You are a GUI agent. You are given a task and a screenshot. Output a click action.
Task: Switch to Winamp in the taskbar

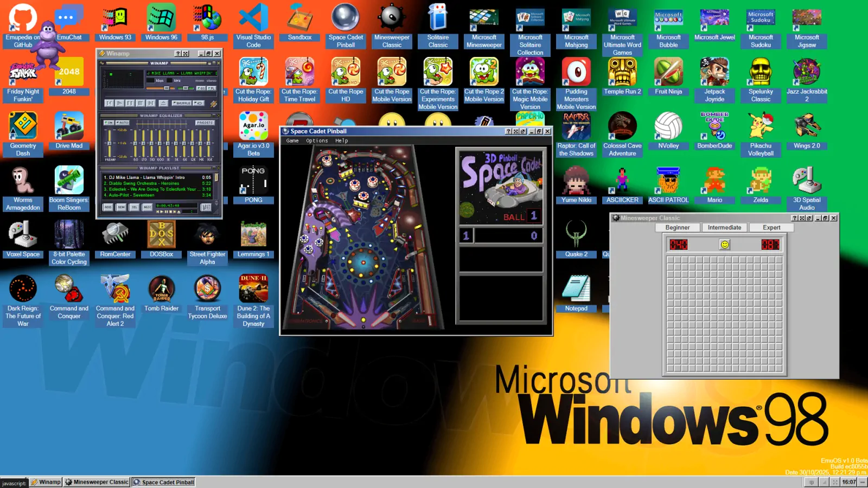pos(46,482)
